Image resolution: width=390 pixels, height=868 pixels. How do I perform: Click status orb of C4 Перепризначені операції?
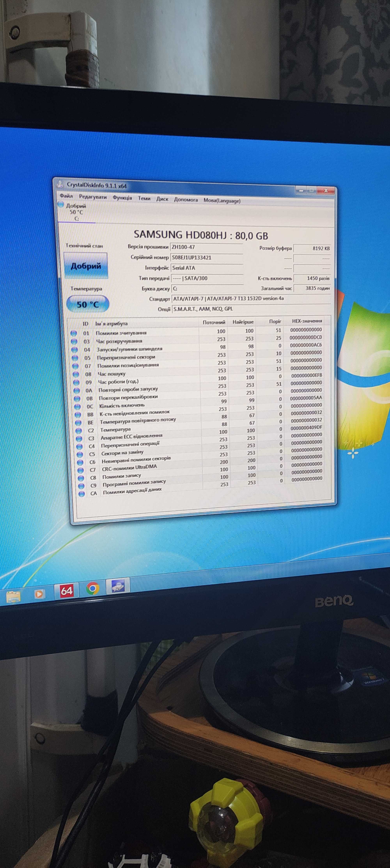[x=79, y=446]
